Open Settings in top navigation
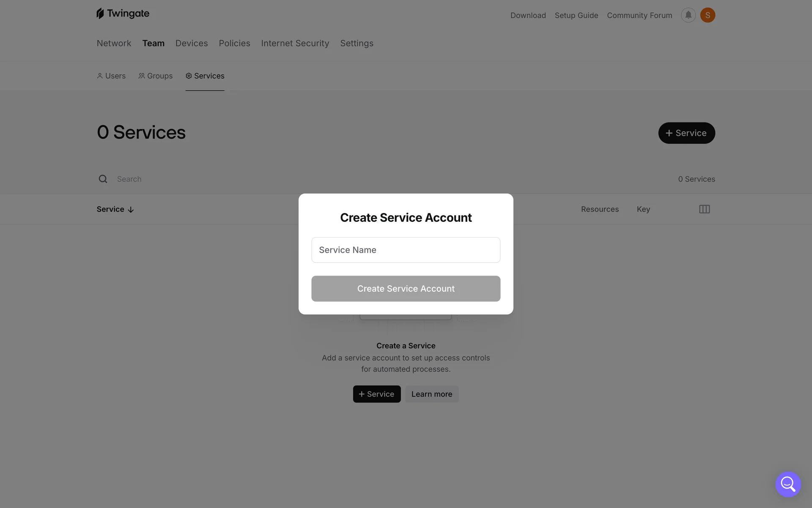Viewport: 812px width, 508px height. pyautogui.click(x=357, y=43)
